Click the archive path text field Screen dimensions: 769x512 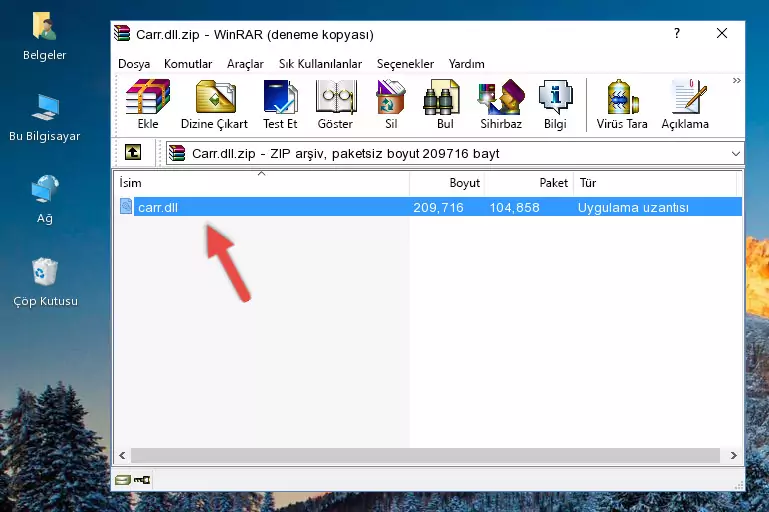click(x=455, y=154)
